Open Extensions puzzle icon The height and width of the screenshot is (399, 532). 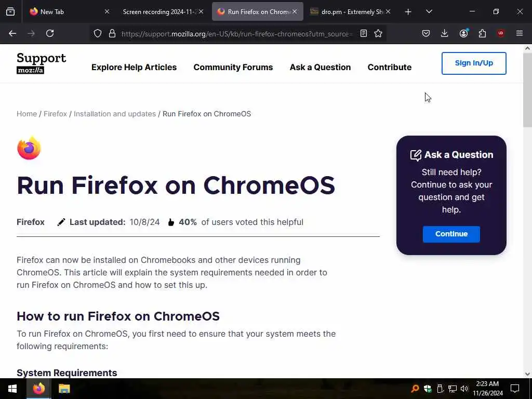click(x=482, y=33)
